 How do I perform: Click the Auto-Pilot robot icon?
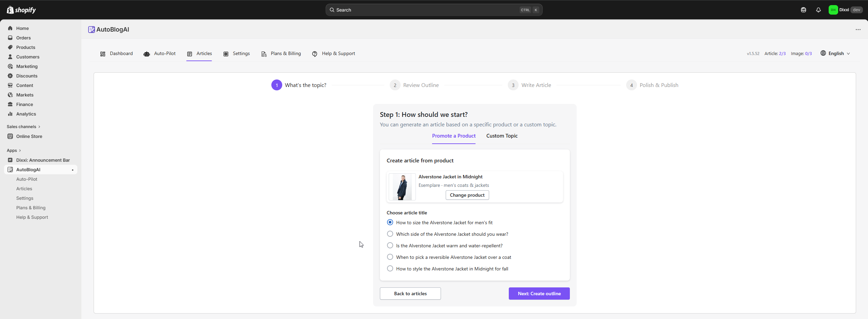(x=147, y=54)
